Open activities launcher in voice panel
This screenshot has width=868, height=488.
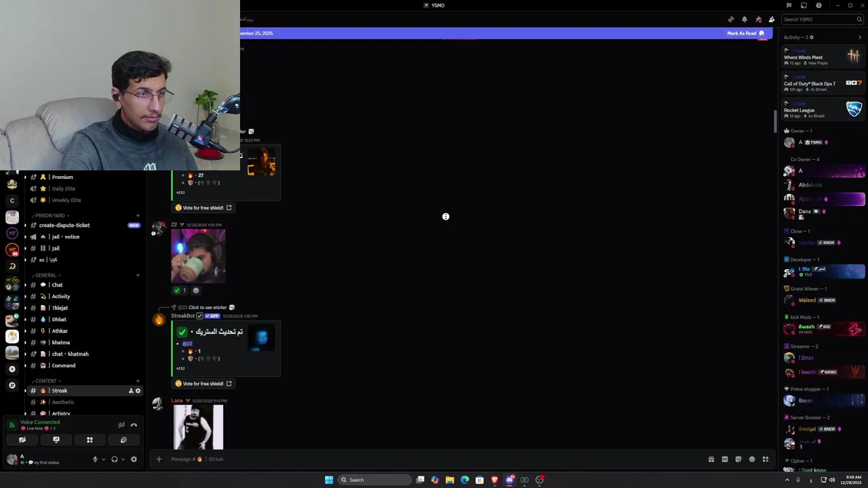point(90,440)
